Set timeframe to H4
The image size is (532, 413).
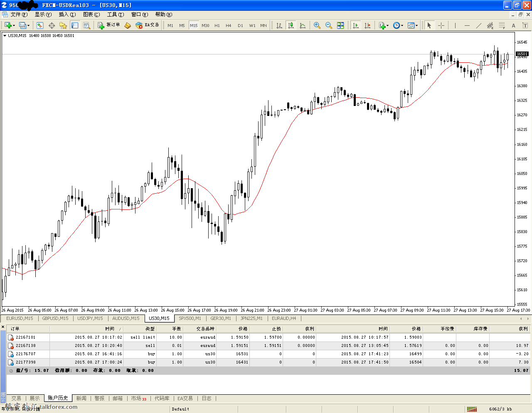click(229, 25)
